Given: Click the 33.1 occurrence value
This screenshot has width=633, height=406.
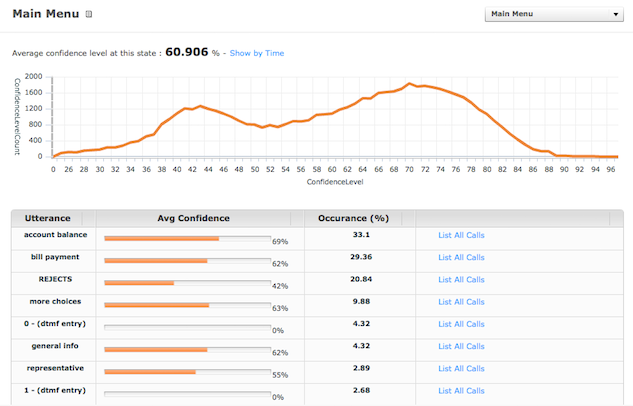Looking at the screenshot, I should click(361, 235).
